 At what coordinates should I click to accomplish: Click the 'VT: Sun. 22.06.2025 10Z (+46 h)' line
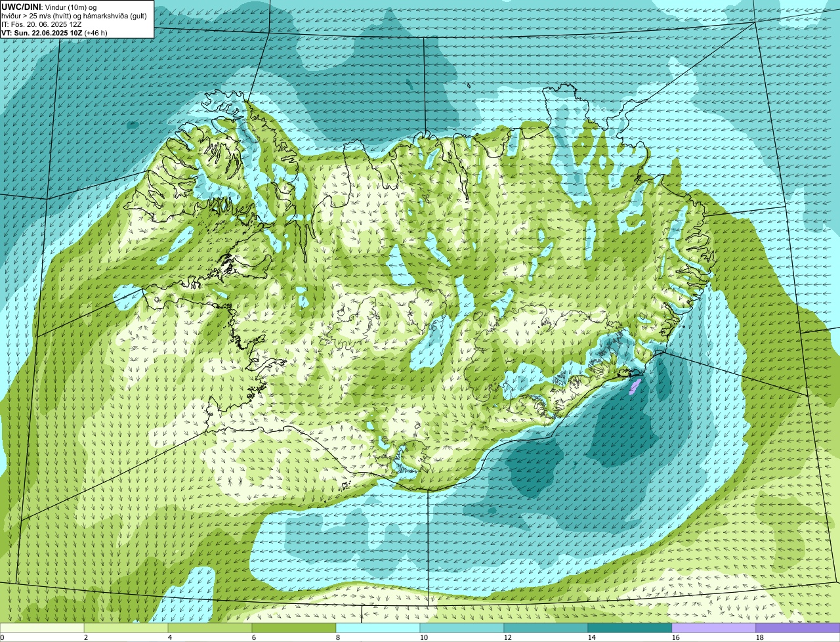[x=54, y=32]
